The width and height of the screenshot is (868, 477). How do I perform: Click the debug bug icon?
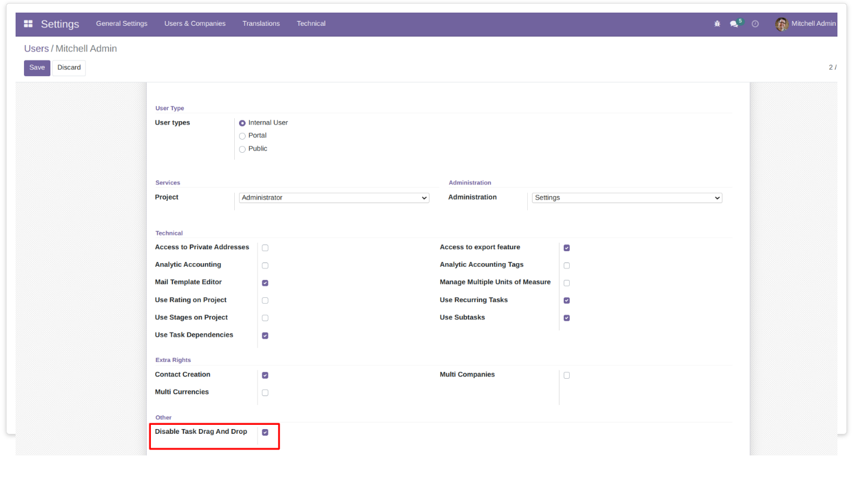[717, 24]
